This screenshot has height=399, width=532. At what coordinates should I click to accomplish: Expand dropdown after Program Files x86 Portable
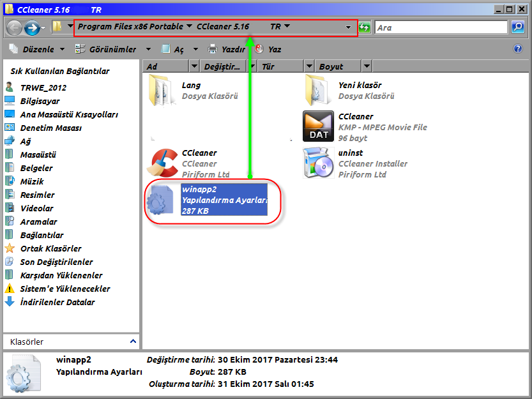[x=189, y=26]
